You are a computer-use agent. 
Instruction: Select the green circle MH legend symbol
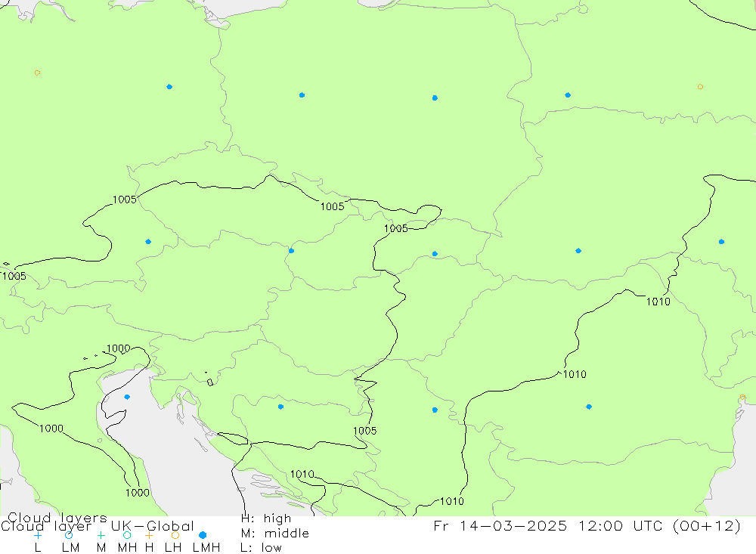coord(127,535)
